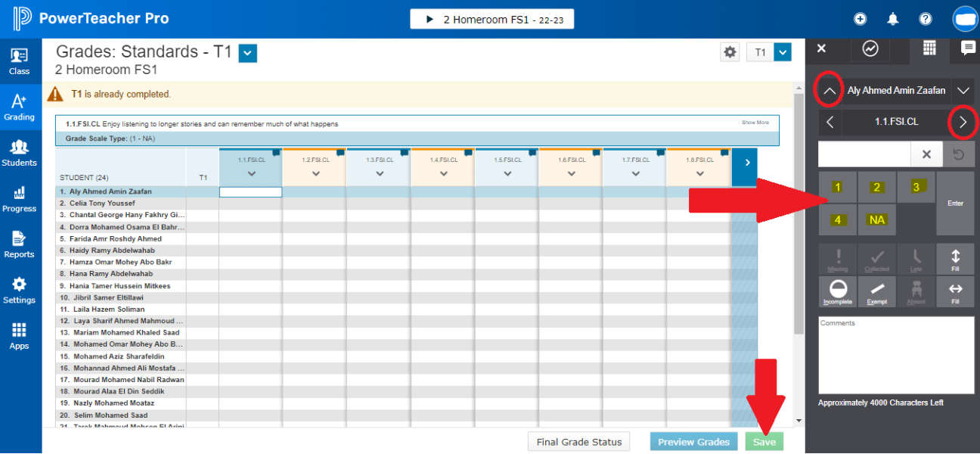This screenshot has width=980, height=454.
Task: Toggle the Incomplete flag
Action: click(838, 291)
